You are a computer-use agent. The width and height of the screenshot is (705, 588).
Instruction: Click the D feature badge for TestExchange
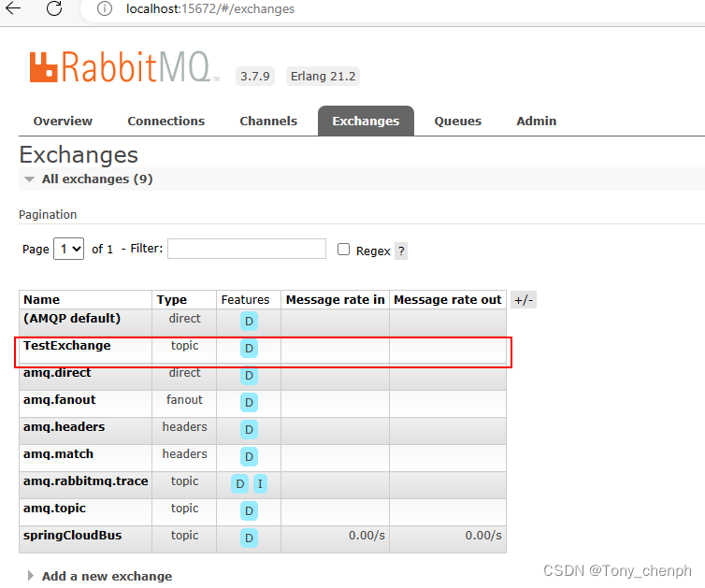coord(249,349)
